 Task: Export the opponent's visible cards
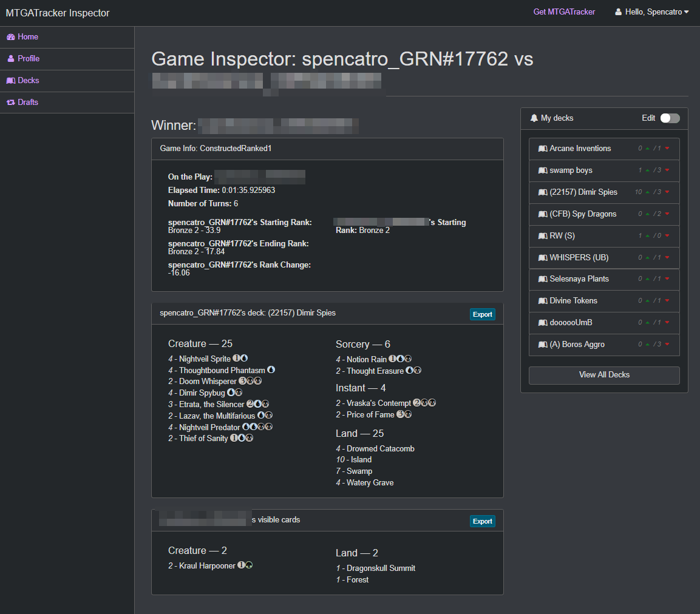pos(482,521)
